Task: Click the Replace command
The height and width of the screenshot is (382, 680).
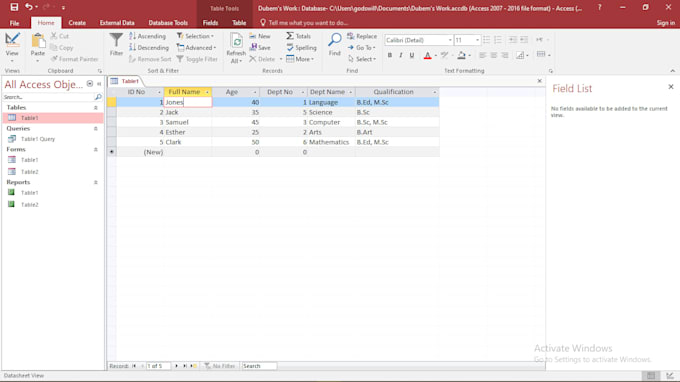Action: click(x=362, y=36)
